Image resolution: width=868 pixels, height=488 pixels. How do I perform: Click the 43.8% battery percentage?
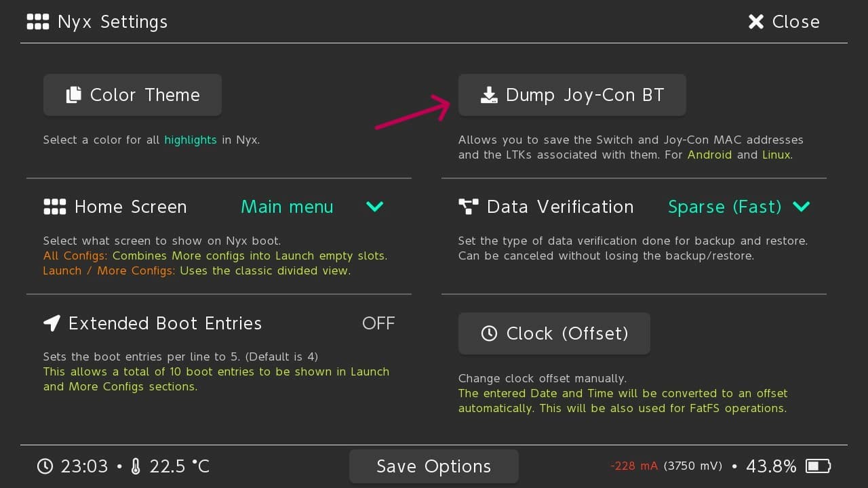(x=771, y=466)
